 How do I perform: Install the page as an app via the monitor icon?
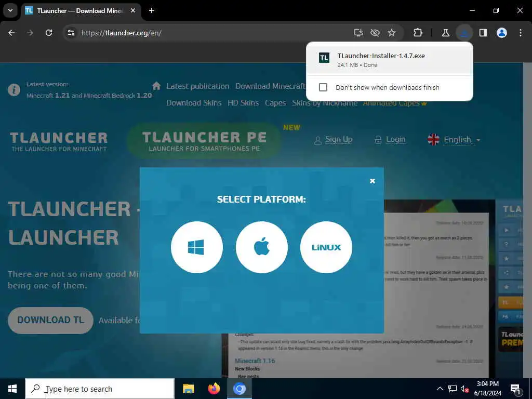coord(358,33)
